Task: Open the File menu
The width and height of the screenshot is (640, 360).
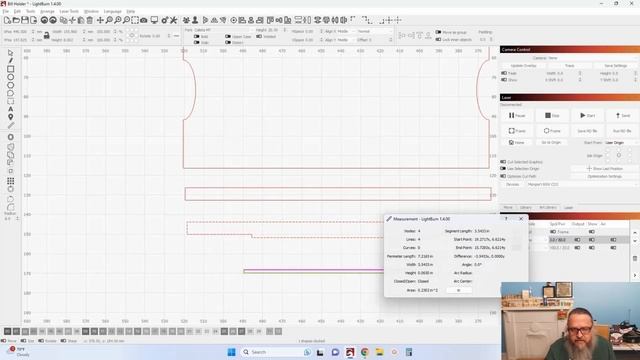Action: [x=5, y=11]
